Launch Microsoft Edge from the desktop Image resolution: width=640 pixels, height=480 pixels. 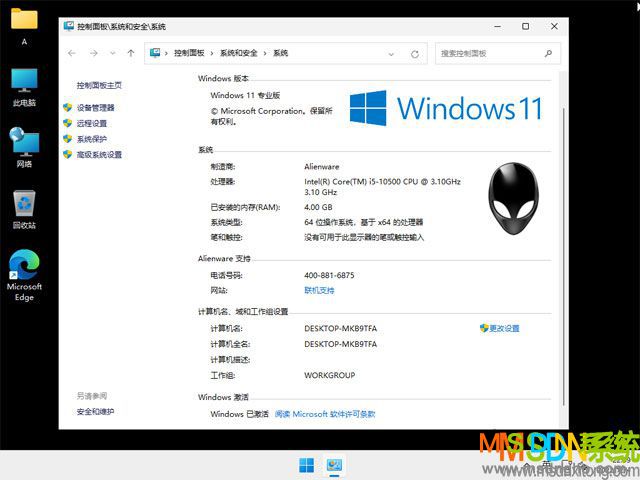pyautogui.click(x=24, y=275)
